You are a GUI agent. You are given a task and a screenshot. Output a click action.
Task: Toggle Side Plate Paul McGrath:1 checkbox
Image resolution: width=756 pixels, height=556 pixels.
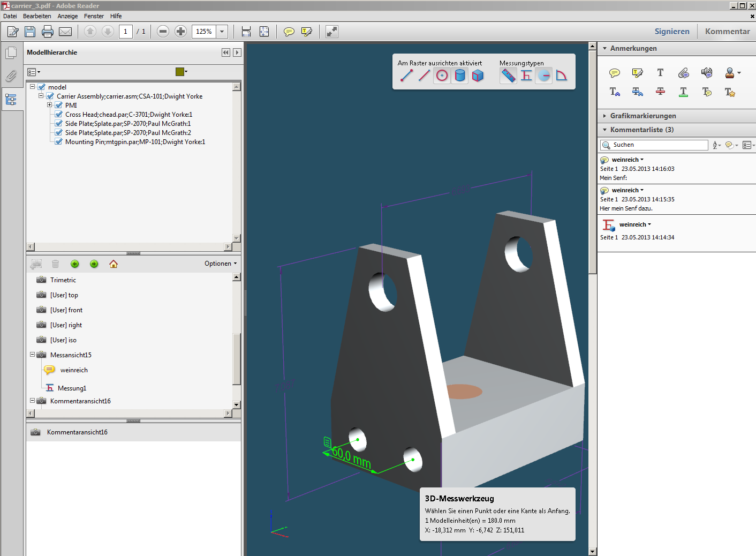coord(59,123)
